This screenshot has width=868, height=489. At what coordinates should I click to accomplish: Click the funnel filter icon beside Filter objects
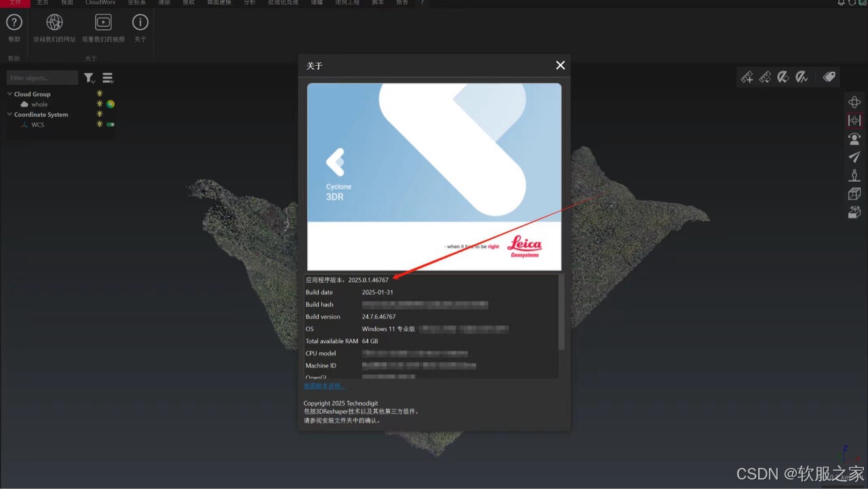point(89,78)
